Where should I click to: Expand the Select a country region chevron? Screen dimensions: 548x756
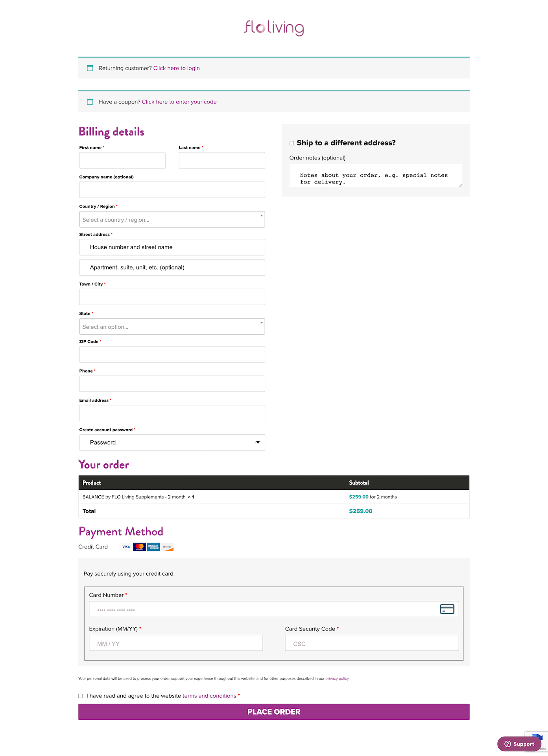[261, 216]
